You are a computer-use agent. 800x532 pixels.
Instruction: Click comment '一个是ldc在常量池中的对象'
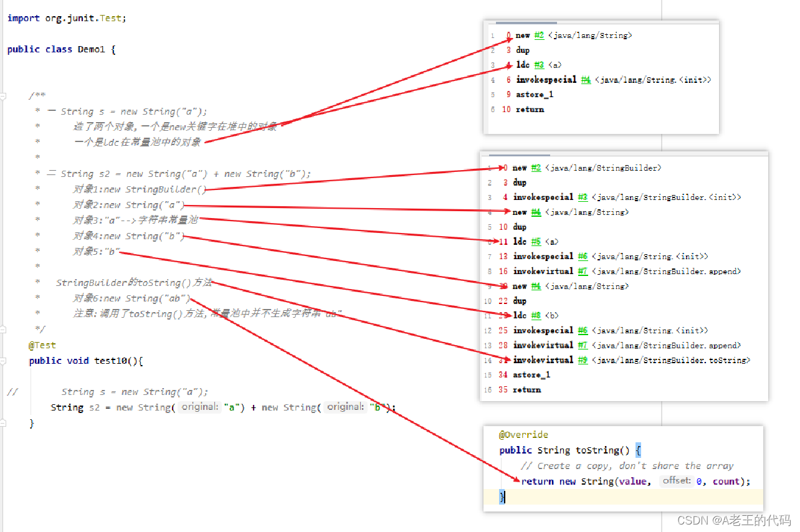click(137, 143)
